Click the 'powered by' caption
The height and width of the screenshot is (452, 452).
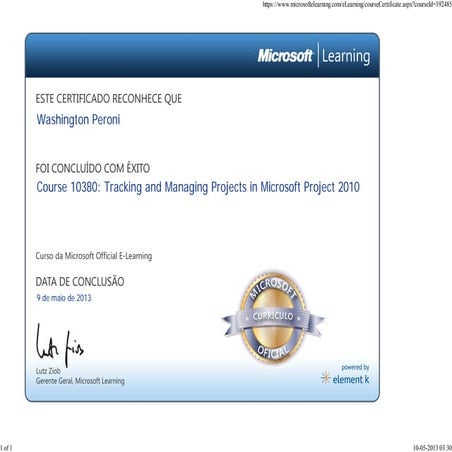point(355,367)
